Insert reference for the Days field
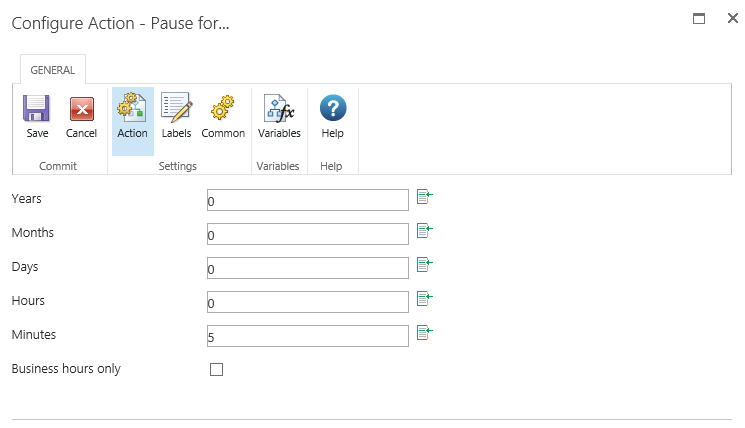 (424, 265)
